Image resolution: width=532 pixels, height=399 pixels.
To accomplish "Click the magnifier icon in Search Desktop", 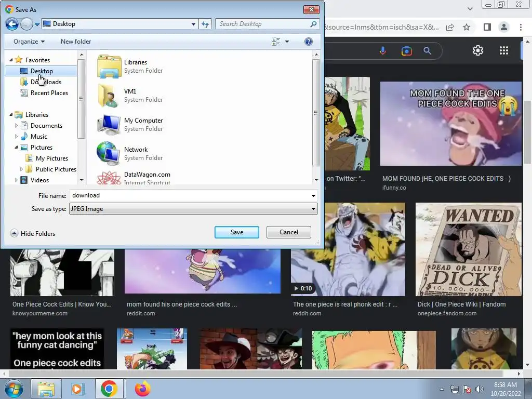I will pyautogui.click(x=313, y=24).
